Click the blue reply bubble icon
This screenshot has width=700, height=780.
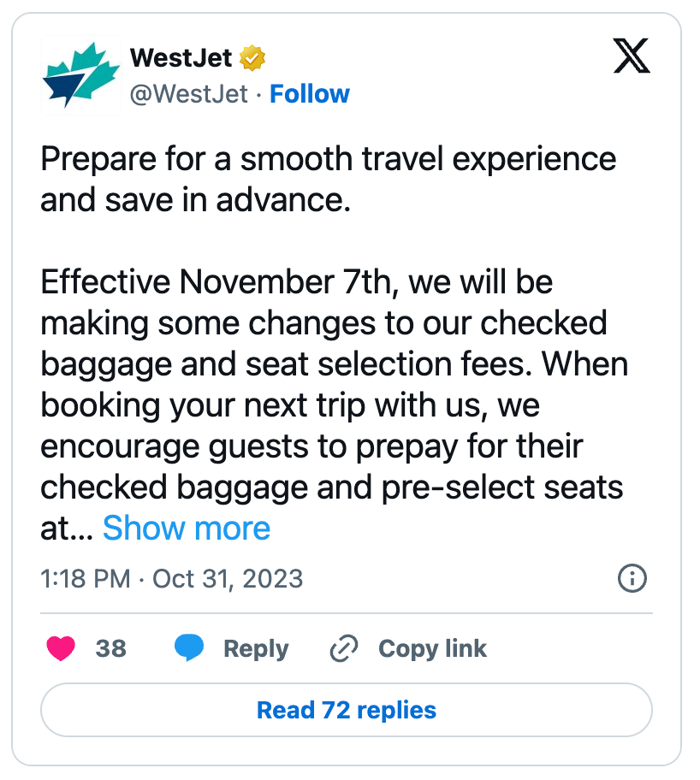point(189,647)
